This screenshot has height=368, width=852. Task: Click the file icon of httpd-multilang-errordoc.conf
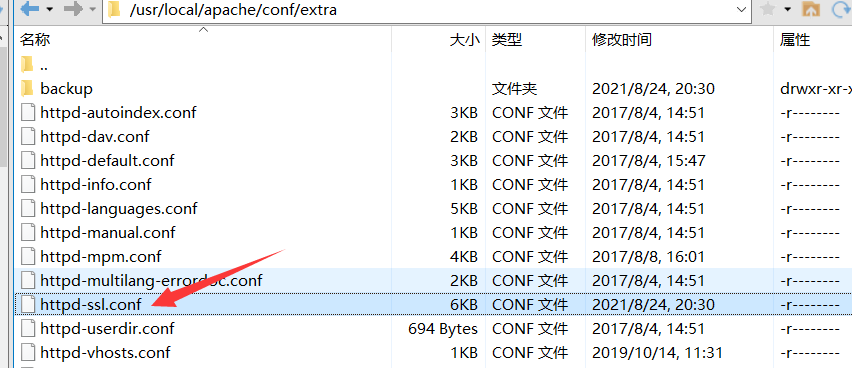coord(27,280)
